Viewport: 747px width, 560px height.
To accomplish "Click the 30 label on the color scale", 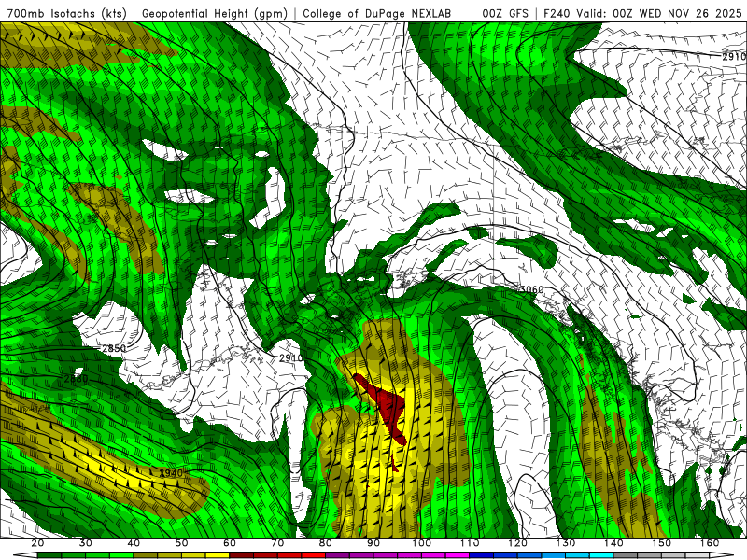I will click(x=86, y=543).
